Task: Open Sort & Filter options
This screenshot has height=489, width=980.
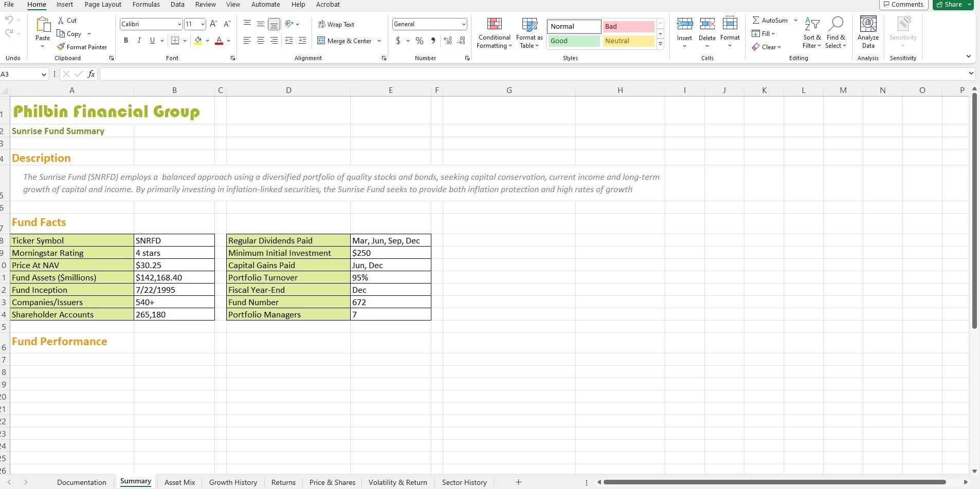Action: pos(812,32)
